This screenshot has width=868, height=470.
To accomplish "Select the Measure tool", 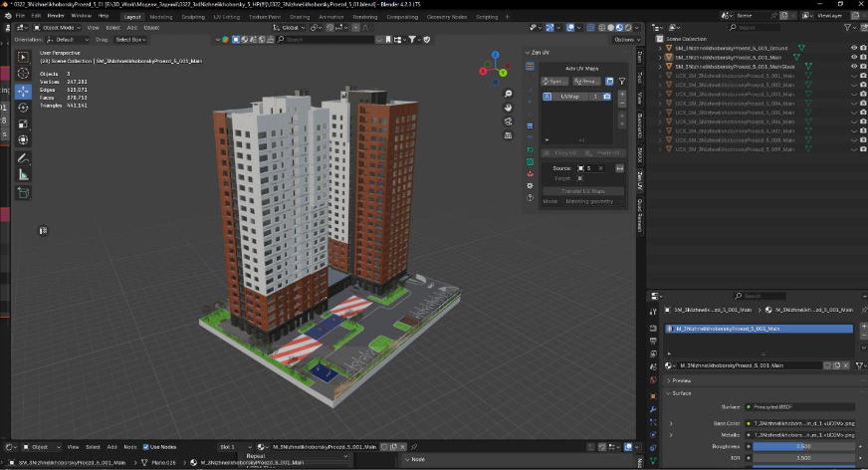I will [x=23, y=175].
